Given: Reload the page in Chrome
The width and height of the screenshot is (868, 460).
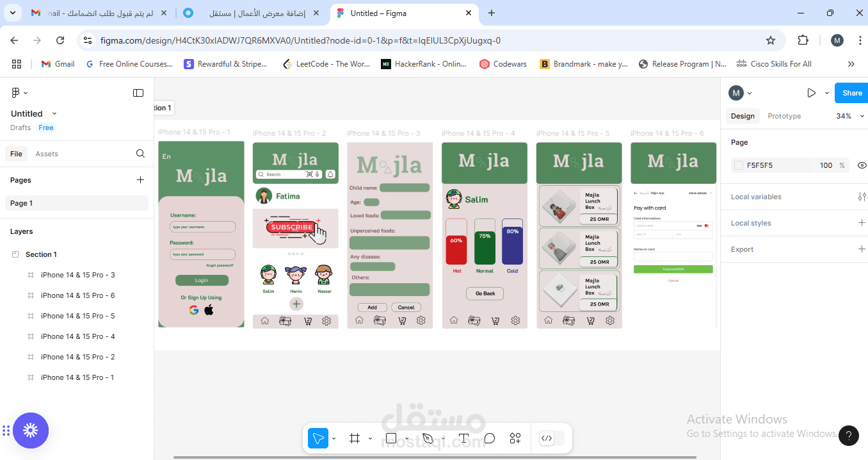Looking at the screenshot, I should 60,40.
